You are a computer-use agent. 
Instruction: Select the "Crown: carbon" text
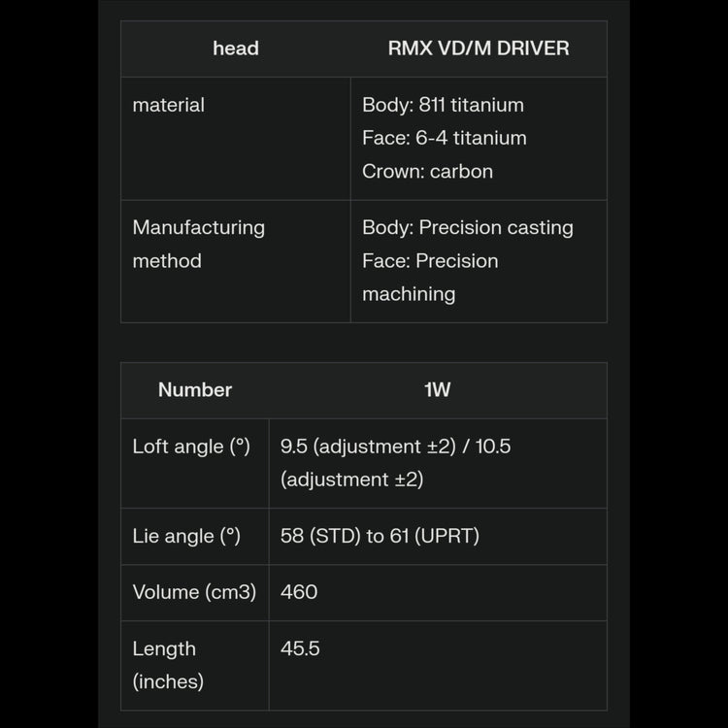click(x=427, y=171)
